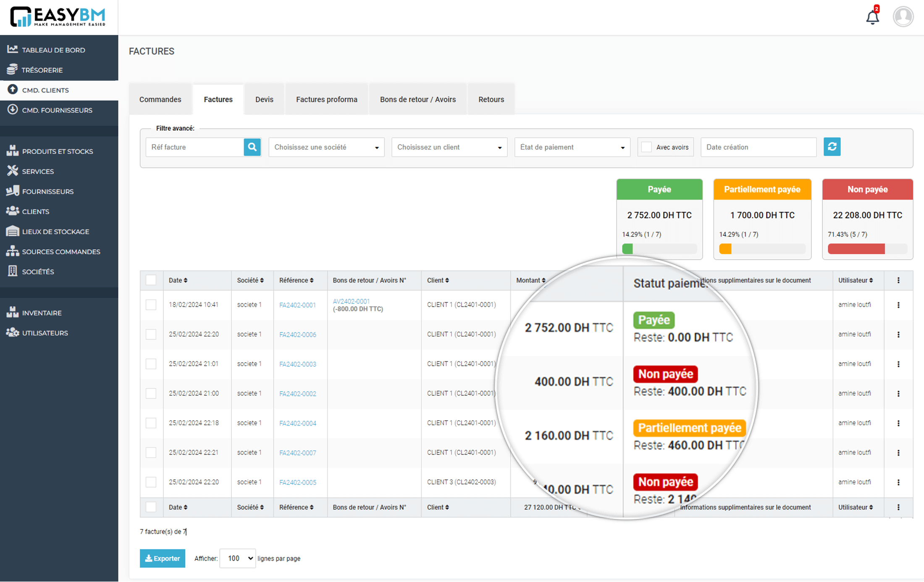Click the Sources commandes sitemap icon
Viewport: 924px width, 582px height.
coord(13,251)
